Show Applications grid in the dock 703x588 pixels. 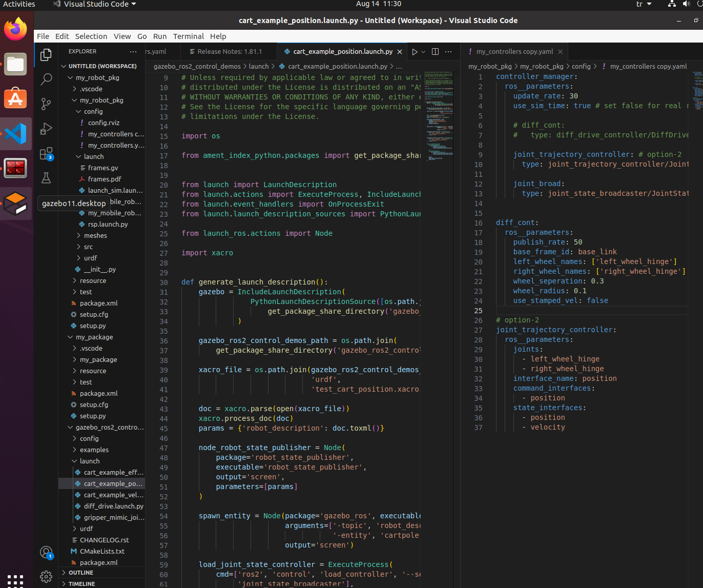point(15,580)
